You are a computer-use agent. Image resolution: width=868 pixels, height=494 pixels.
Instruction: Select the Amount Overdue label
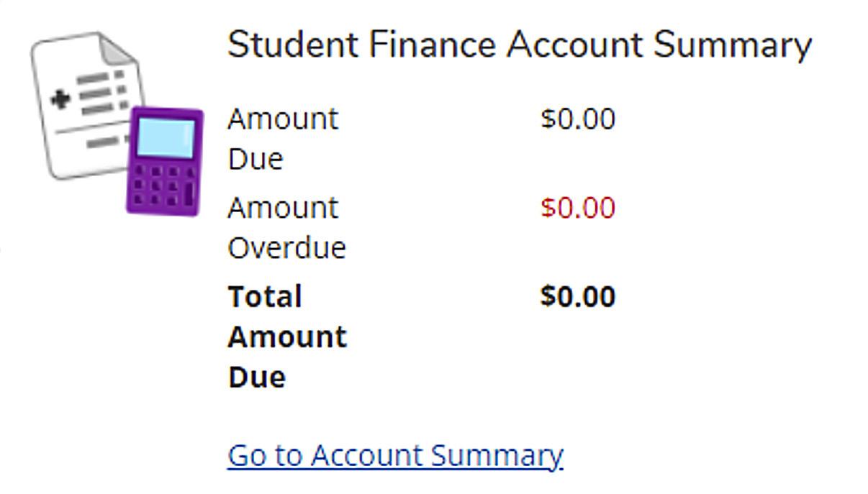click(286, 227)
